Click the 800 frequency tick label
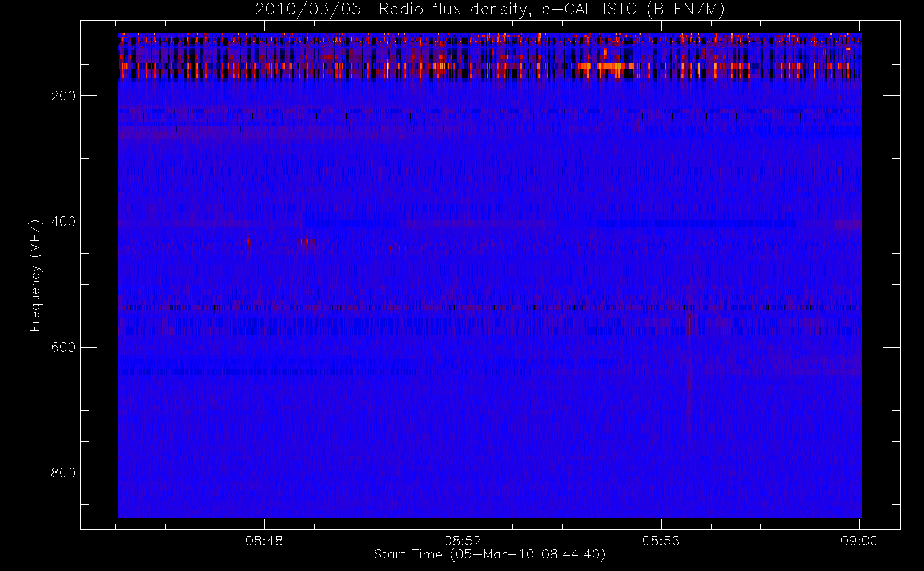This screenshot has width=924, height=571. 63,473
